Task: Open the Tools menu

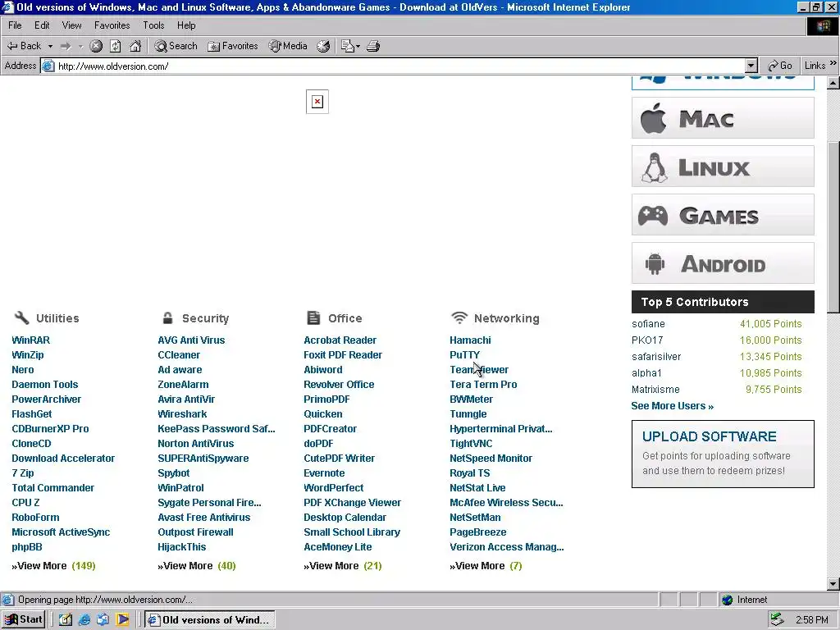Action: click(x=153, y=25)
